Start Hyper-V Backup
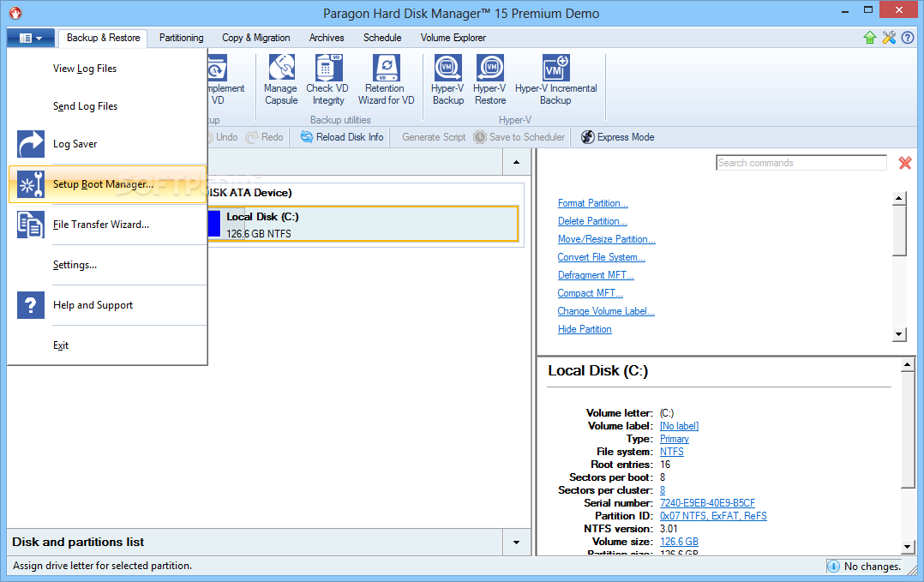924x582 pixels. point(447,80)
